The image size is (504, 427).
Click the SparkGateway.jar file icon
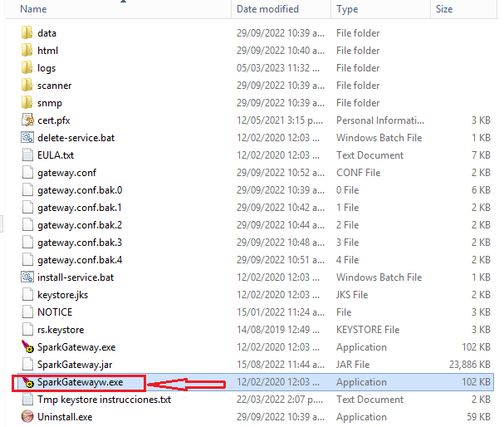pyautogui.click(x=27, y=365)
